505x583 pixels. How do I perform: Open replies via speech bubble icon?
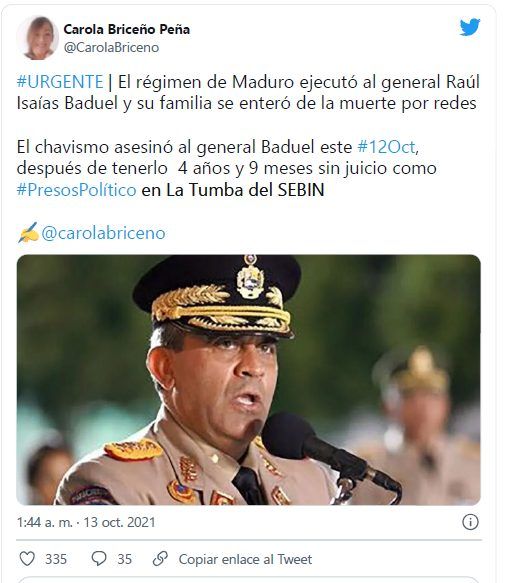(99, 558)
